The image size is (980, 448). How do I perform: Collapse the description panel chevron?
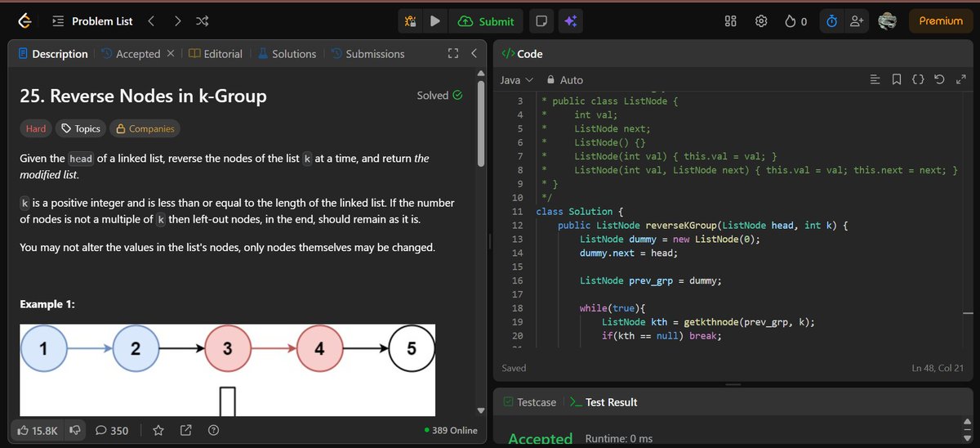pyautogui.click(x=474, y=54)
